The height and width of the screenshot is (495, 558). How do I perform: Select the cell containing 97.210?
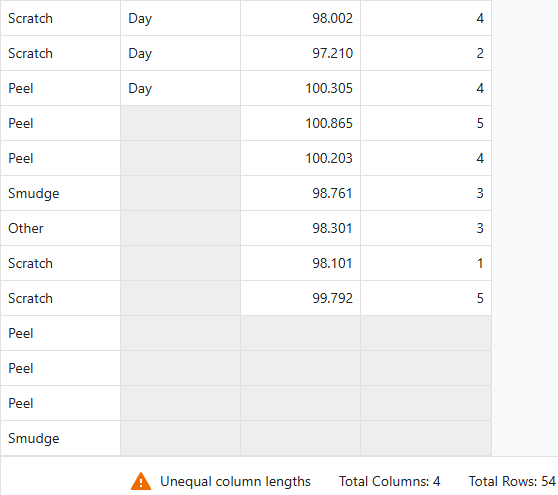point(300,53)
